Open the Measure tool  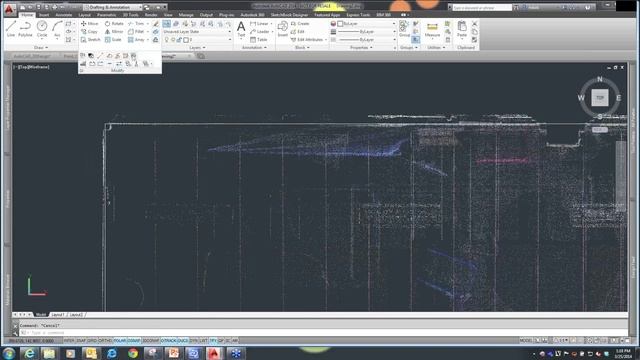432,30
